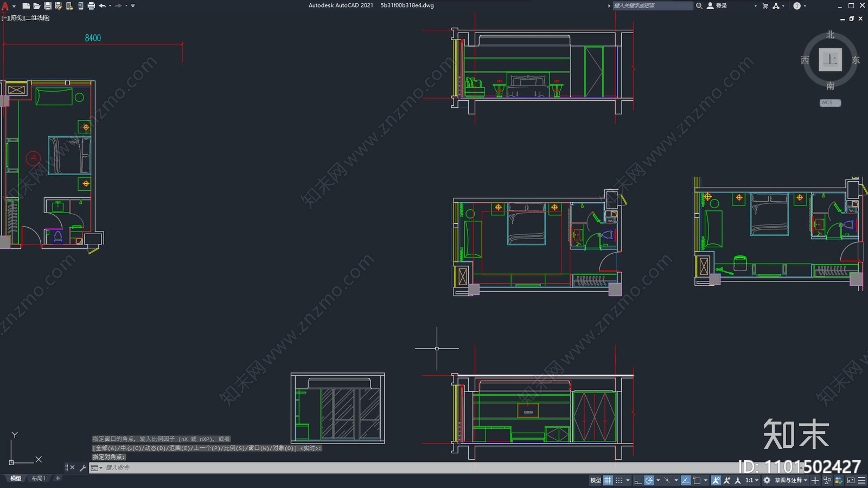Open the Autodesk App Store cart icon
868x488 pixels.
click(765, 6)
